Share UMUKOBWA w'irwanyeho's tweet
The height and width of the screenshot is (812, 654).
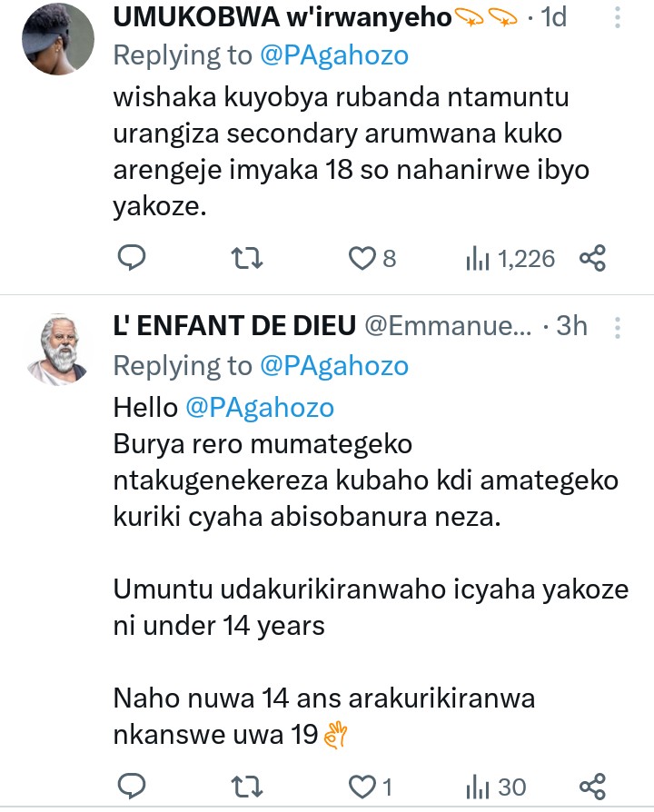click(592, 259)
